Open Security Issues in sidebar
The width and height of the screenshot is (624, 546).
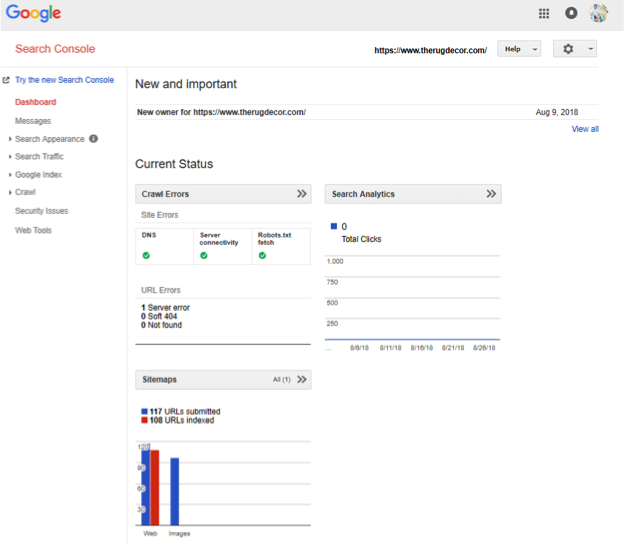41,211
